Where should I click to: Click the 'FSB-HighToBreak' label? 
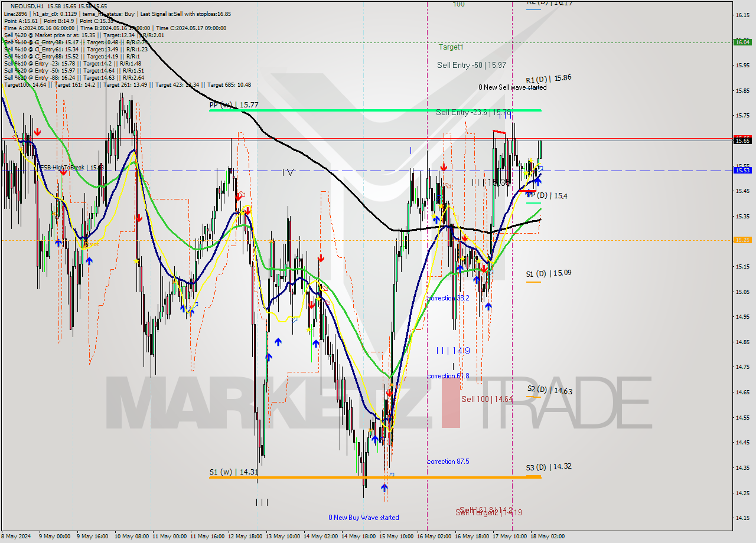[x=71, y=168]
